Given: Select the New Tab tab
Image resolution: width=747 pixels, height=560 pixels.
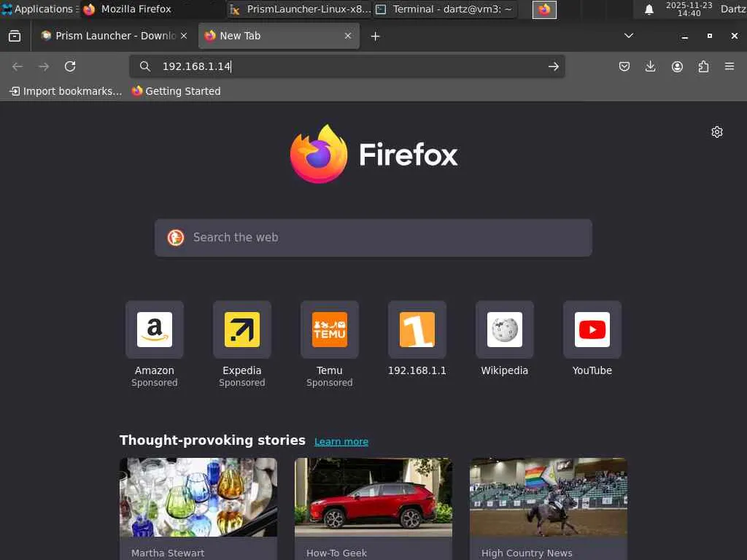Looking at the screenshot, I should 279,36.
